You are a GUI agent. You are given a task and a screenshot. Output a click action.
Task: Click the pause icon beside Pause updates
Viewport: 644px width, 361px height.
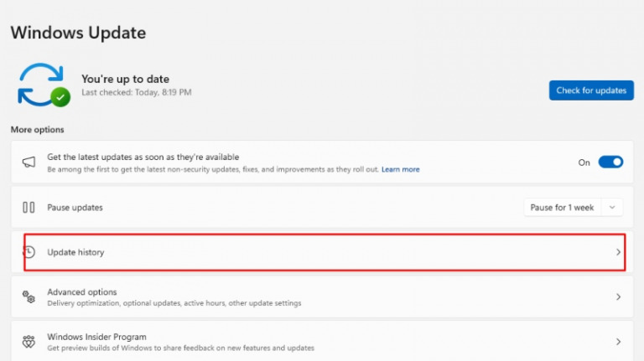(29, 207)
